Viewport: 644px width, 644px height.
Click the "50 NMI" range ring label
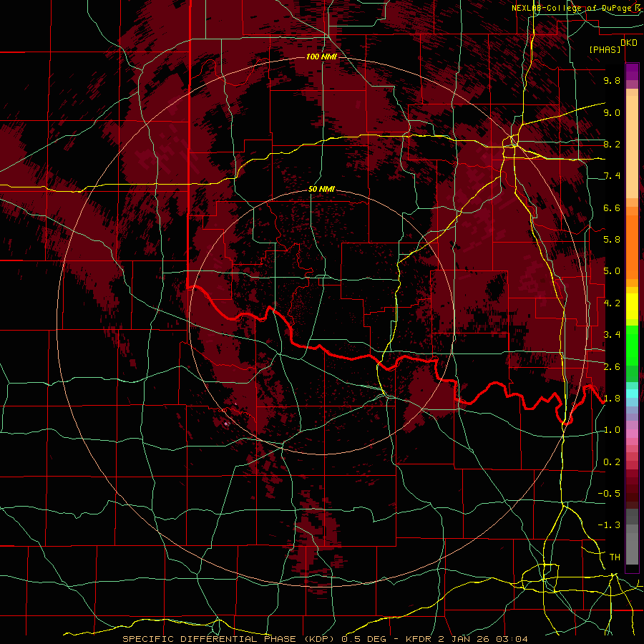pos(321,189)
